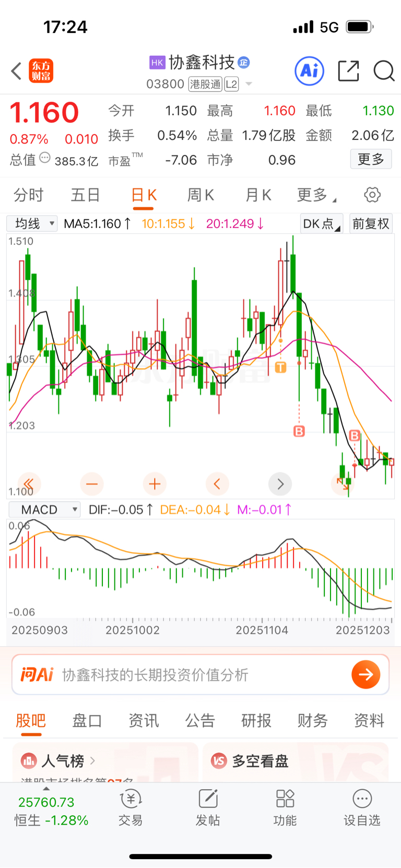Tap the 人气榜 red chart icon
This screenshot has height=868, width=401.
(29, 761)
